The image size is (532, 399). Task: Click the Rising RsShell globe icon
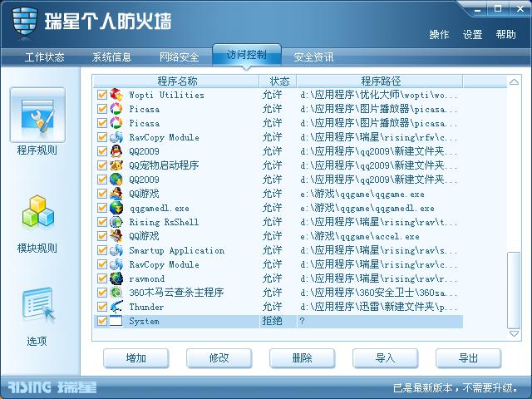coord(116,222)
